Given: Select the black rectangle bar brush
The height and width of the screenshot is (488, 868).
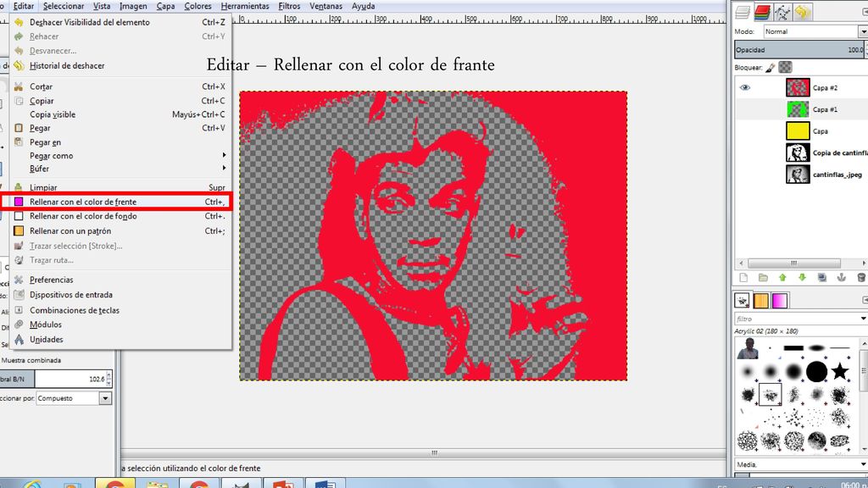Looking at the screenshot, I should (x=793, y=348).
